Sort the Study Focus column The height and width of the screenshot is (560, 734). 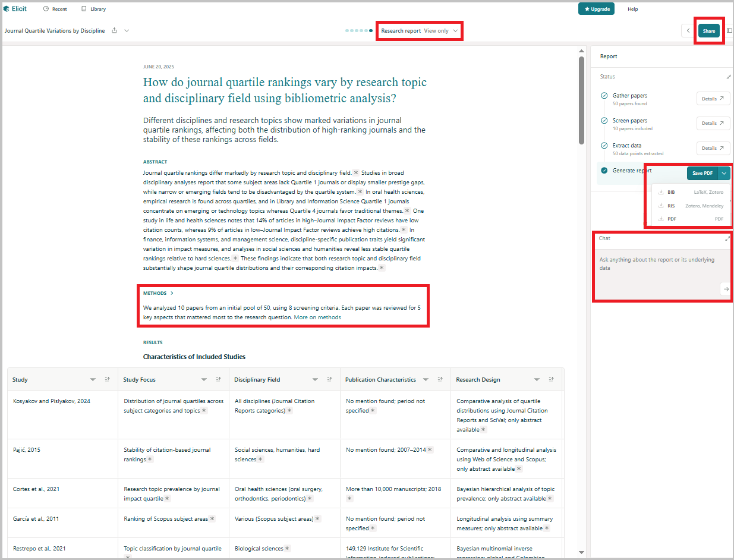pos(218,379)
